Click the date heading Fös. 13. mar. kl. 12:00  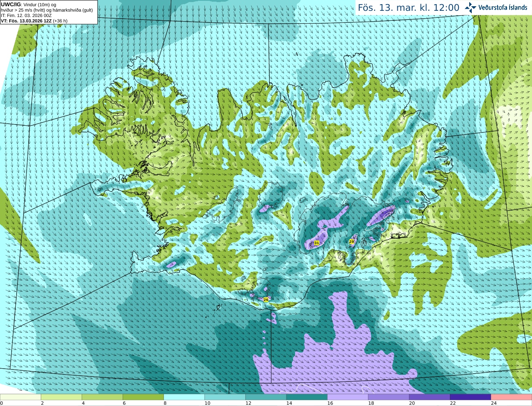coord(409,7)
